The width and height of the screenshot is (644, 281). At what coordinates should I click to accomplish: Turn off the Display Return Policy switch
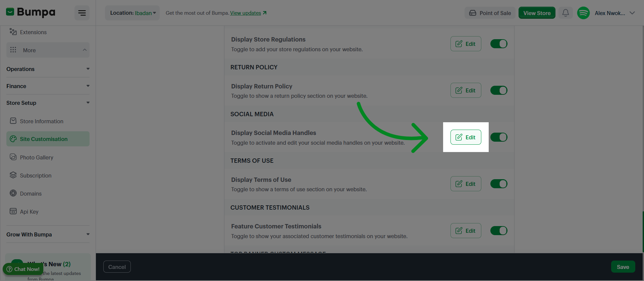click(x=499, y=90)
